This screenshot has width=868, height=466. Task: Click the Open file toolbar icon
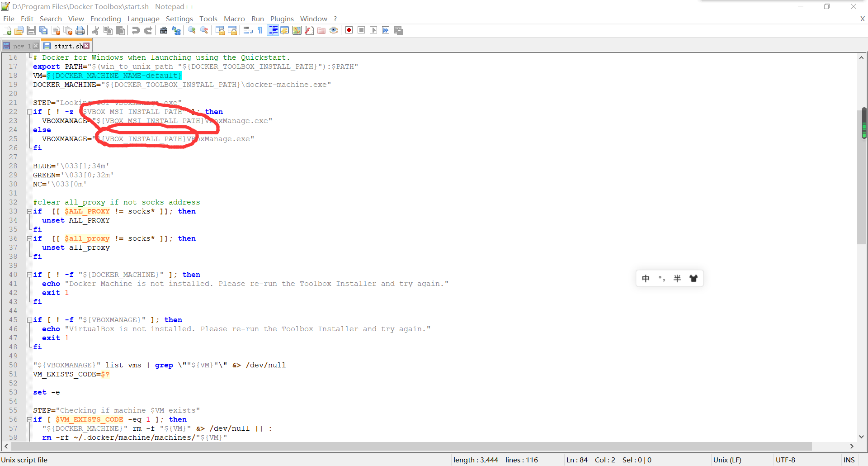[x=19, y=30]
